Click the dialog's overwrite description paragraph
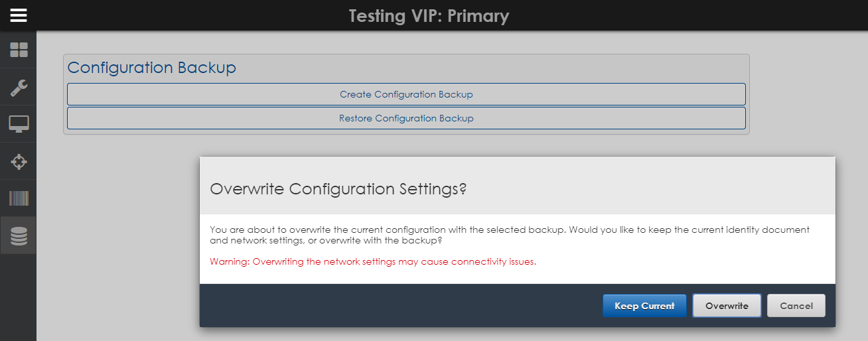 click(509, 235)
